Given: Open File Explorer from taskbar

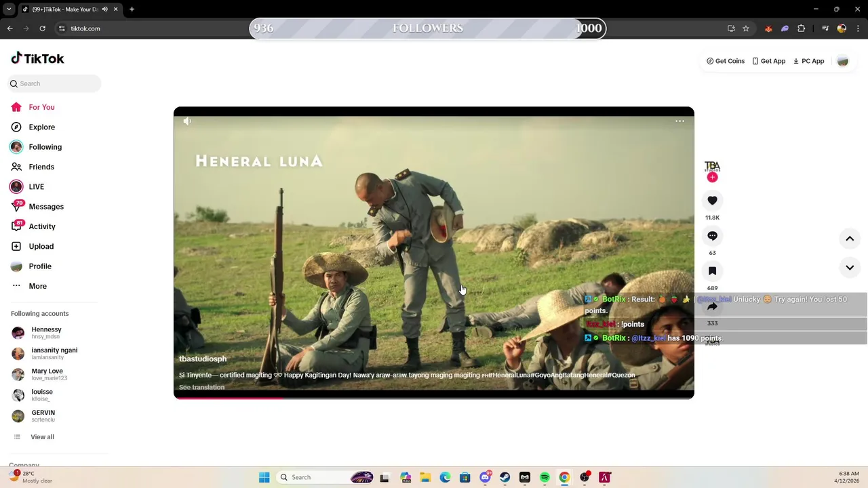Looking at the screenshot, I should click(425, 477).
